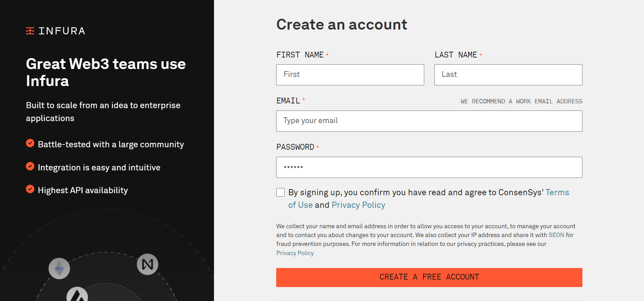The image size is (644, 301).
Task: Click the Create an account heading
Action: (342, 24)
